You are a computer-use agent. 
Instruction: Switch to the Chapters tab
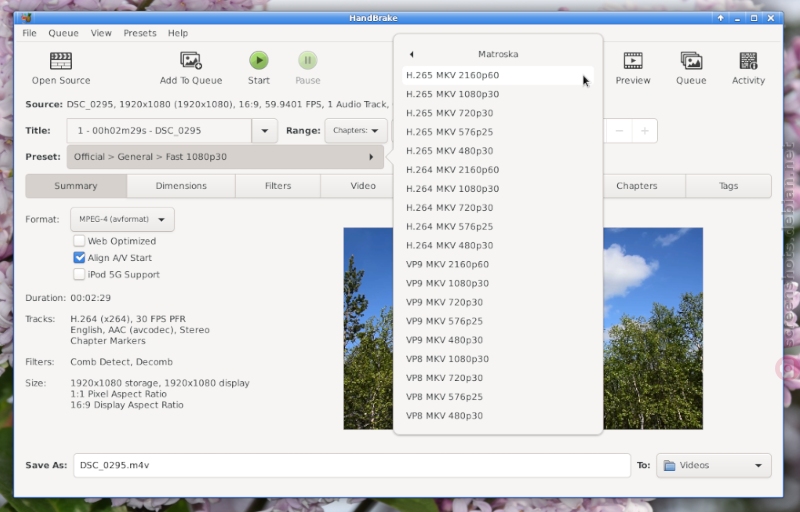coord(637,186)
